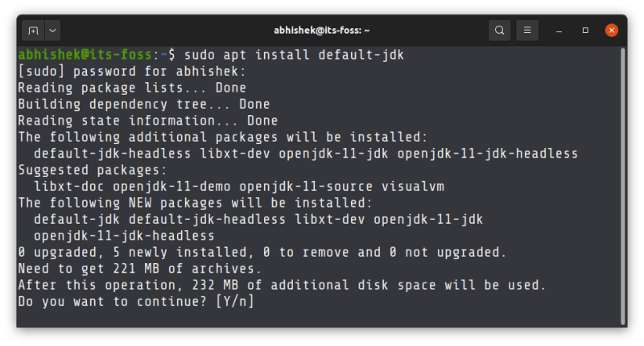Image resolution: width=644 pixels, height=346 pixels.
Task: Click the green abhishek@its-foss prompt text
Action: [x=89, y=56]
